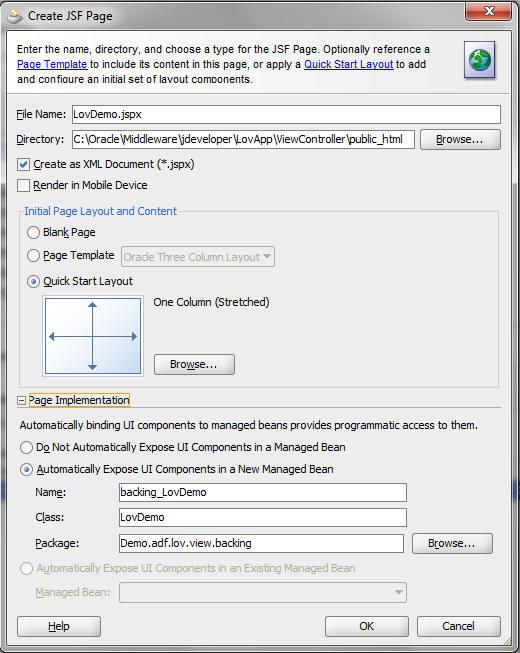Click the globe JSF page icon
520x653 pixels.
480,60
